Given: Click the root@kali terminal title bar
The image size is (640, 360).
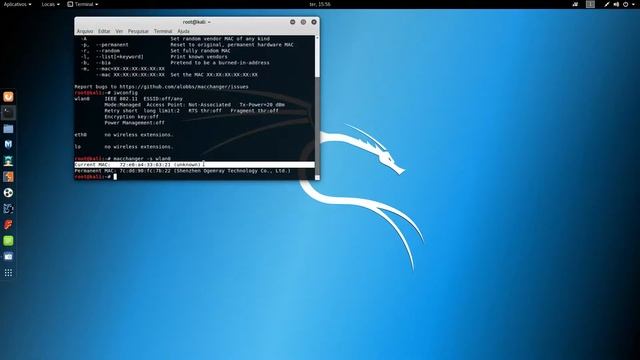Looking at the screenshot, I should click(196, 22).
